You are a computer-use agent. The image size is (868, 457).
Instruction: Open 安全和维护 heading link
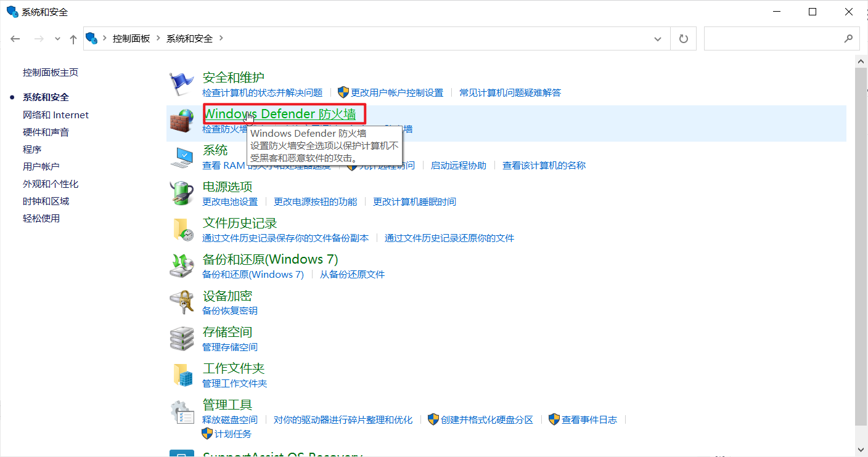pyautogui.click(x=234, y=78)
